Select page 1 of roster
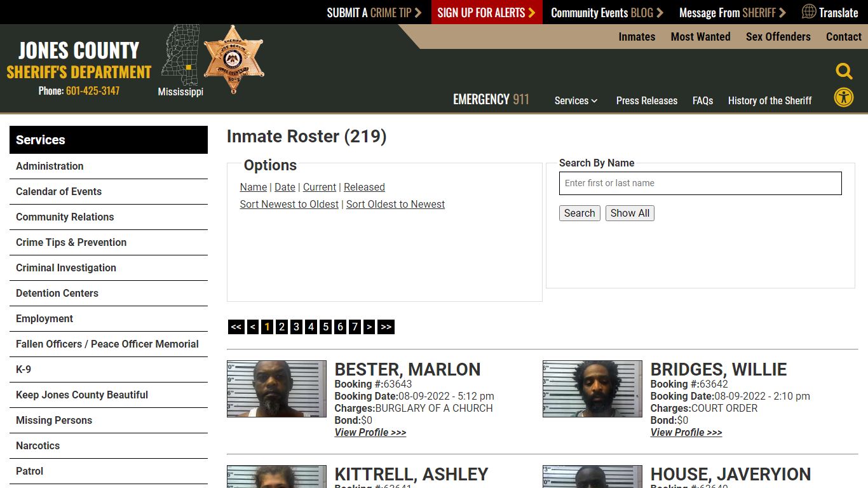 point(267,327)
